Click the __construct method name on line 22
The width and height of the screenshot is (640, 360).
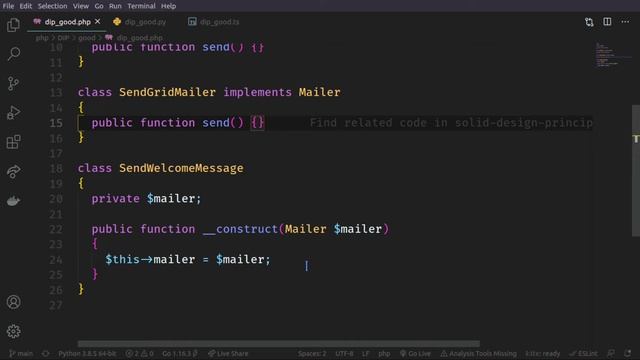click(x=240, y=229)
